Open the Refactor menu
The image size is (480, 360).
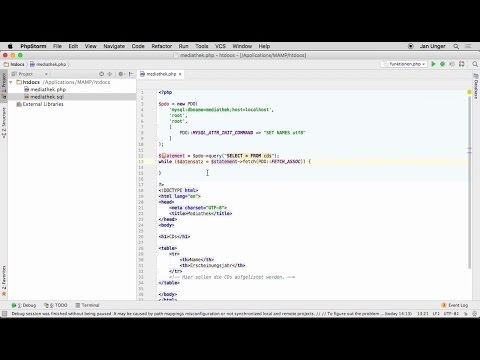tap(162, 46)
